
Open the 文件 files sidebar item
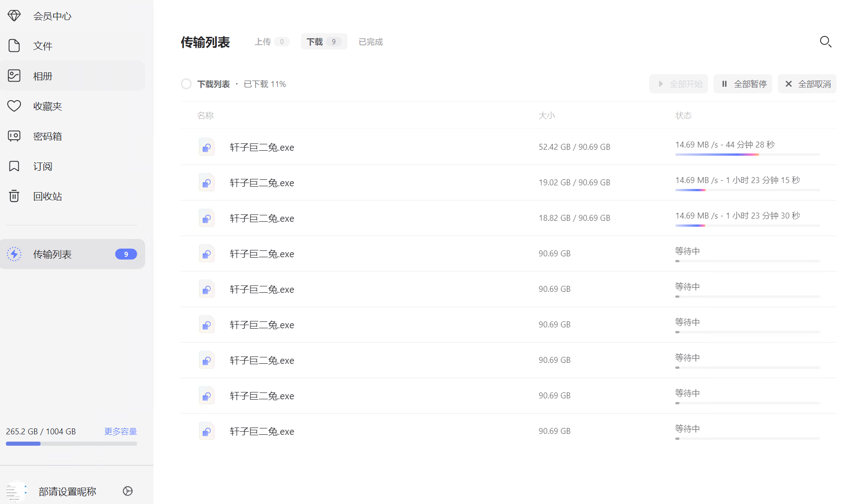coord(42,46)
